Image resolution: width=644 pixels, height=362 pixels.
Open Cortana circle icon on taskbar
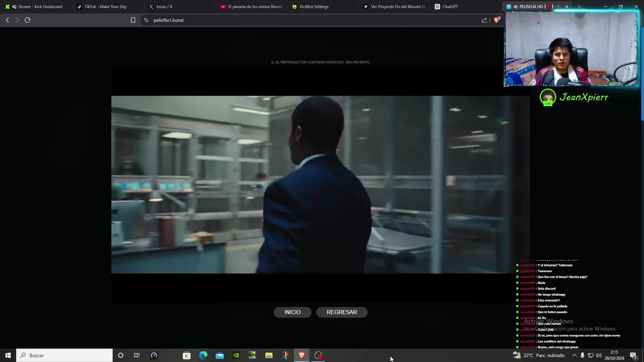click(x=120, y=355)
